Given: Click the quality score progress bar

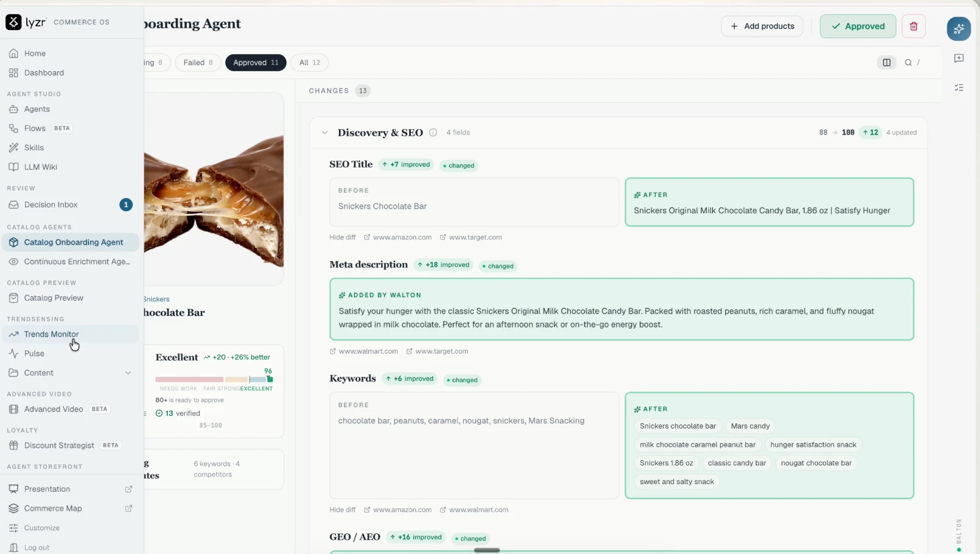Looking at the screenshot, I should coord(214,379).
